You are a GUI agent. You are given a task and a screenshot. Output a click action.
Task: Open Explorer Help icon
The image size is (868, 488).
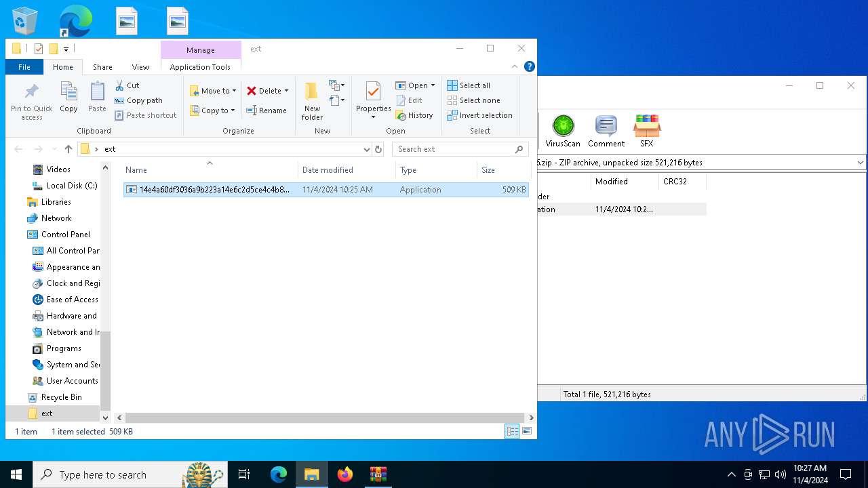tap(530, 66)
